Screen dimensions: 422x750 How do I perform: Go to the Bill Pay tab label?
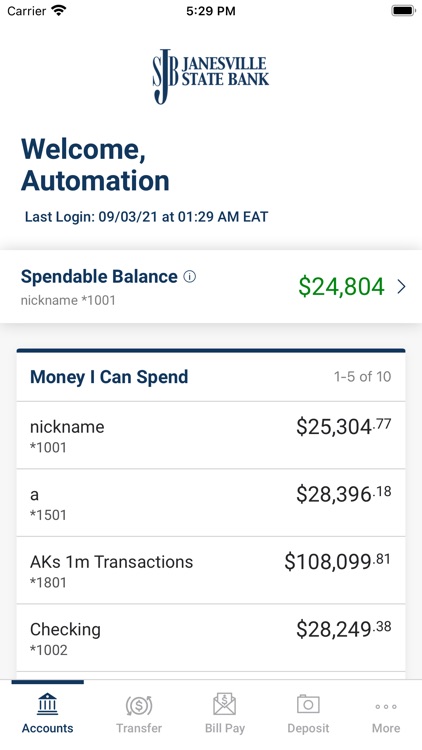point(225,728)
